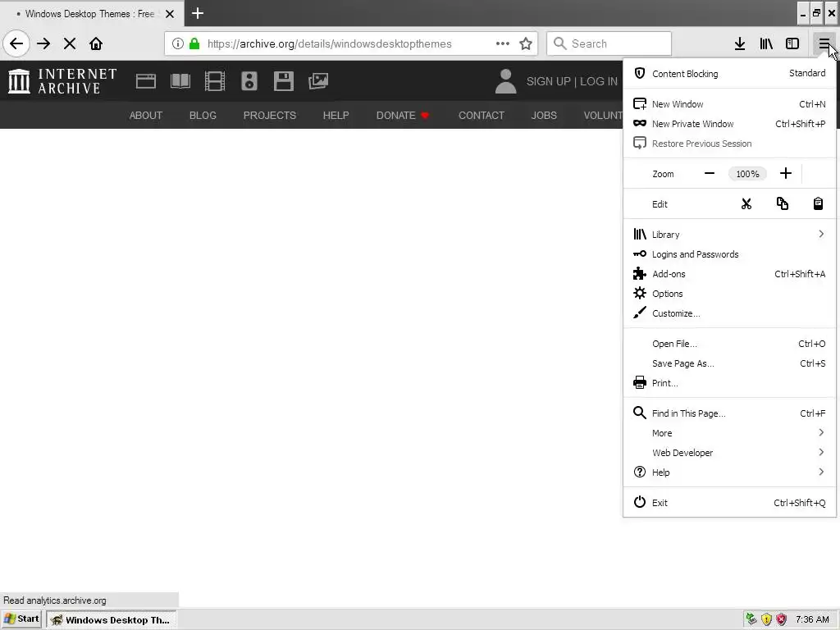This screenshot has width=840, height=630.
Task: Open a New Private Window
Action: click(x=729, y=124)
